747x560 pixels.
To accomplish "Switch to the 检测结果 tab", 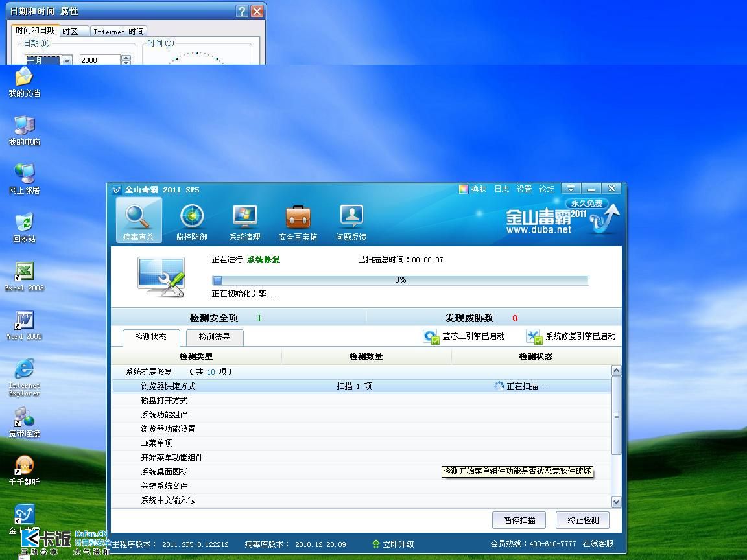I will 215,337.
